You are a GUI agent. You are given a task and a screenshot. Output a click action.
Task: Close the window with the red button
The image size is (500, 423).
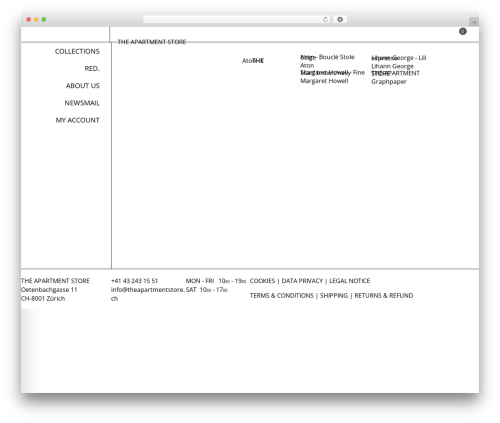point(29,19)
